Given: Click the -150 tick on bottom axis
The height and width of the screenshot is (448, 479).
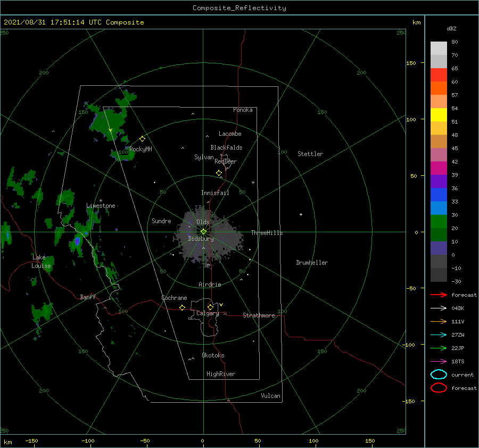Looking at the screenshot, I should tap(31, 441).
